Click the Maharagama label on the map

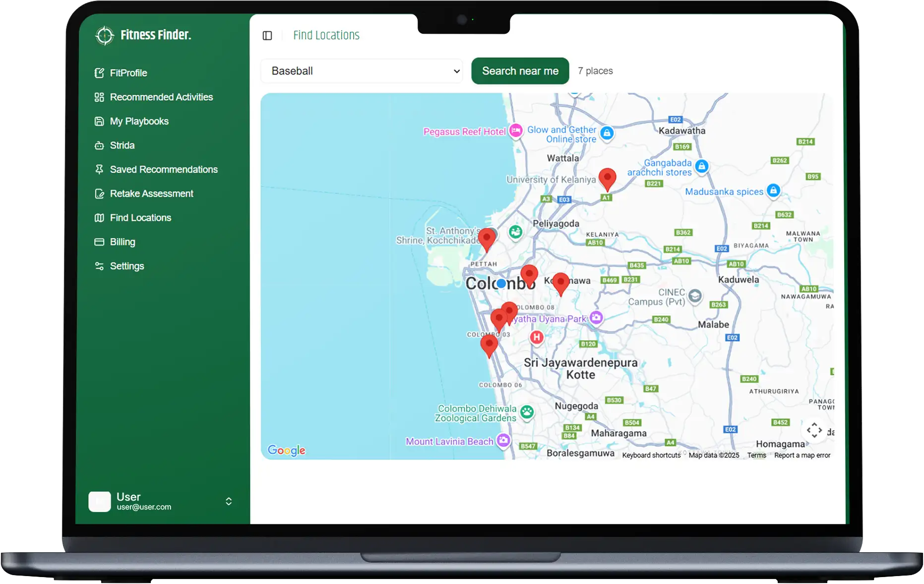618,434
